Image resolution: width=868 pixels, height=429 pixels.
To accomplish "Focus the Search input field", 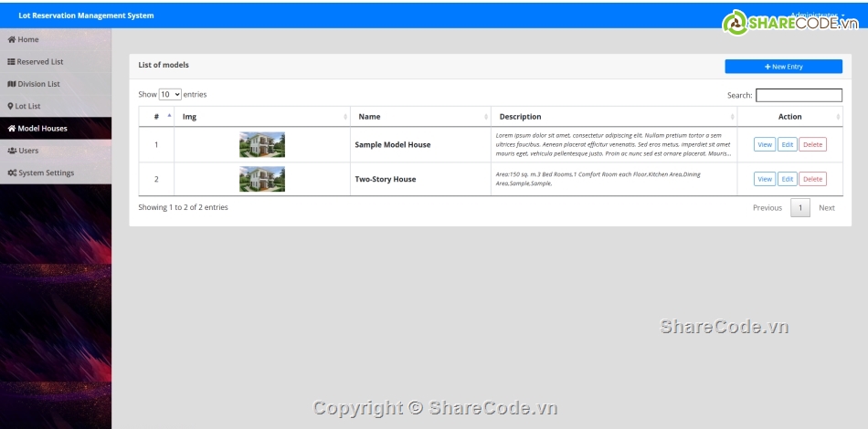I will [799, 95].
